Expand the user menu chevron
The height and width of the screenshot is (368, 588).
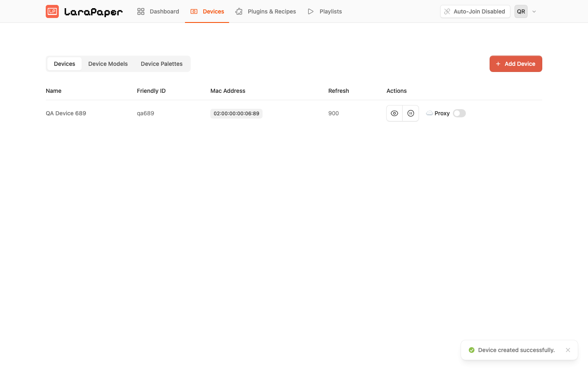[x=534, y=11]
